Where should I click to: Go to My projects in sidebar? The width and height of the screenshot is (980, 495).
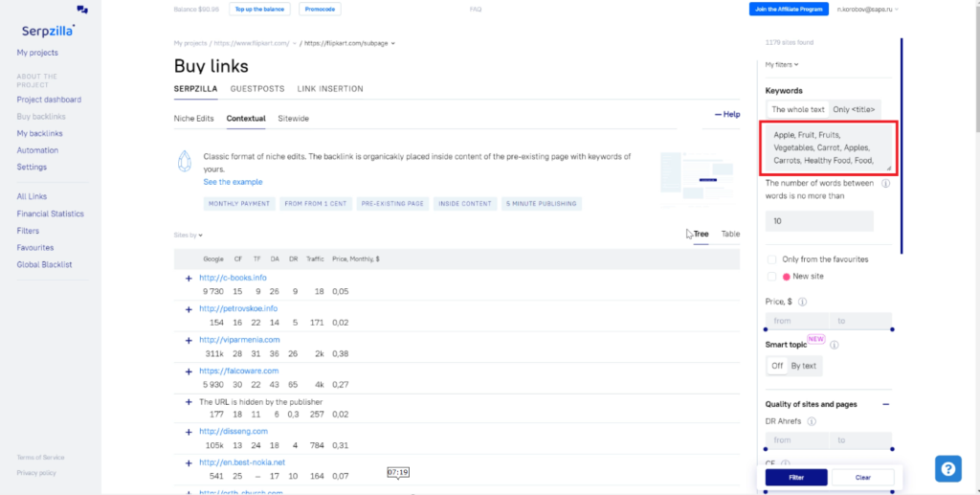pos(37,53)
